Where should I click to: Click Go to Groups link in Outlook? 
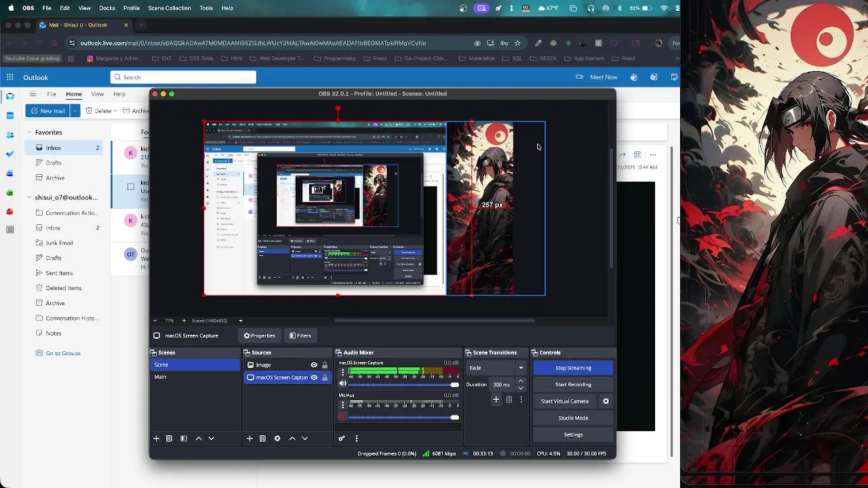pyautogui.click(x=63, y=353)
